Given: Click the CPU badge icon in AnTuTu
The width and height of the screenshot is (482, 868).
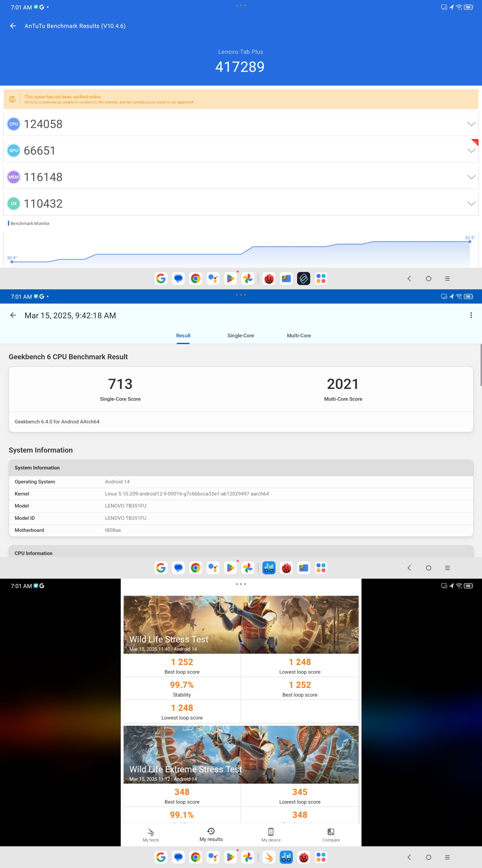Looking at the screenshot, I should (14, 124).
